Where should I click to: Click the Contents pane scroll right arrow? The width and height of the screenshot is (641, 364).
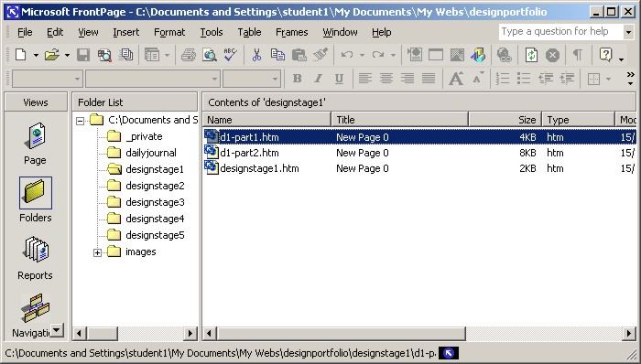click(629, 334)
